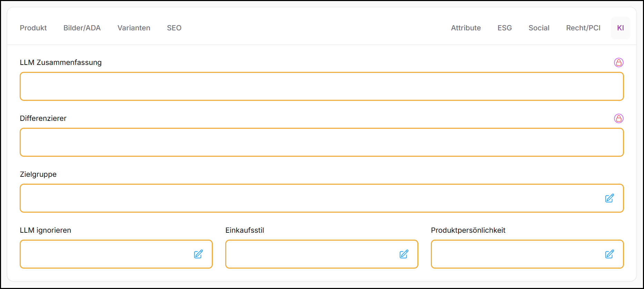Switch to the Produkt tab

(33, 28)
